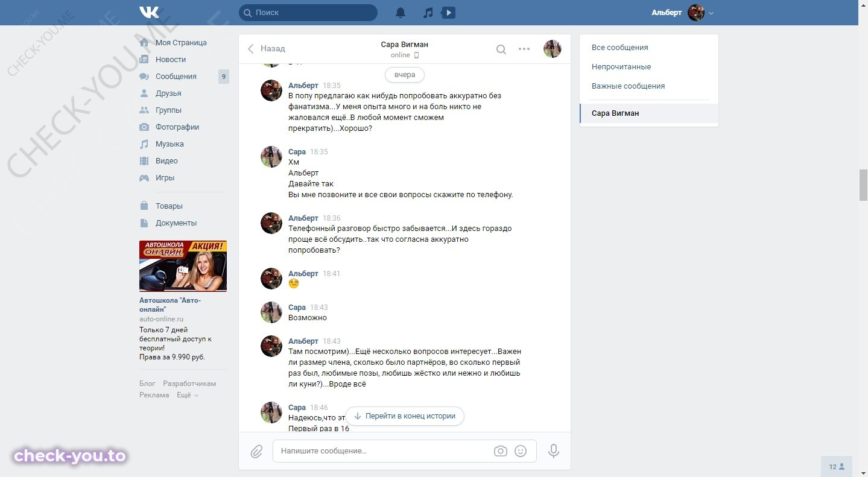This screenshot has height=477, width=868.
Task: Expand Ещё footer dropdown
Action: coord(188,395)
